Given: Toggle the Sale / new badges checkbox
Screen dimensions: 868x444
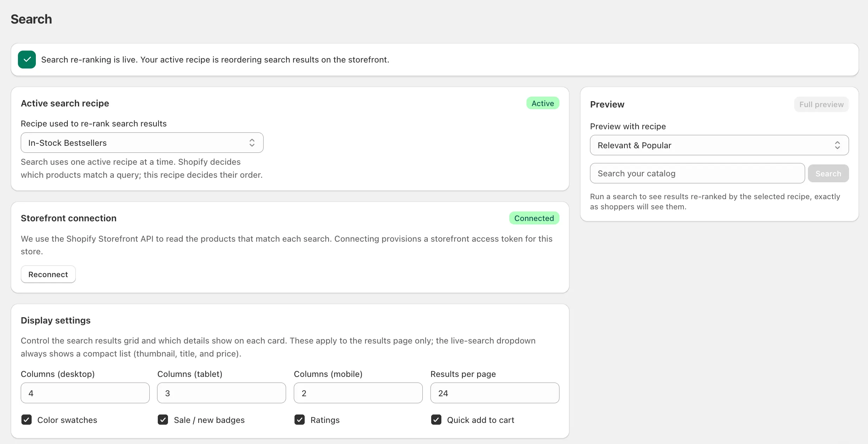Looking at the screenshot, I should [x=163, y=420].
